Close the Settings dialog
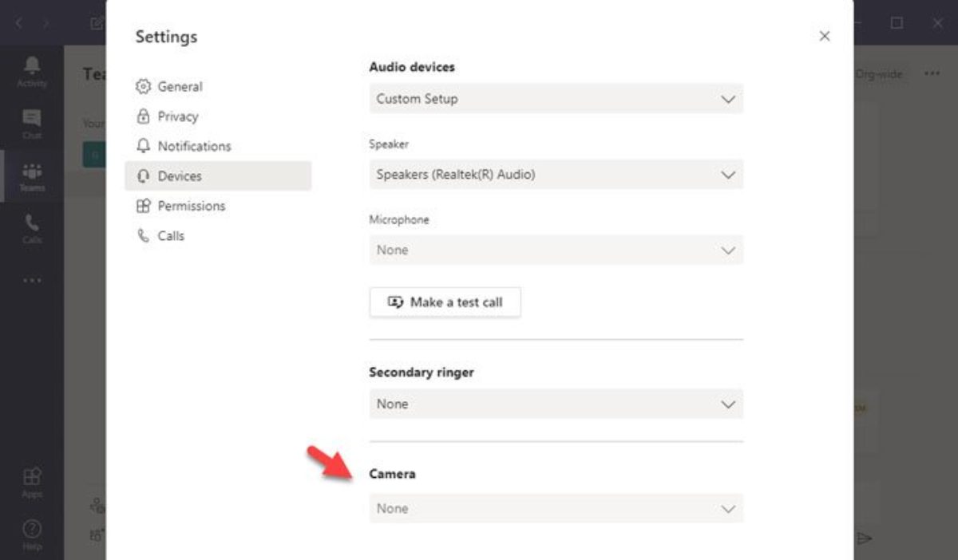Screen dimensions: 958x560 coord(825,36)
